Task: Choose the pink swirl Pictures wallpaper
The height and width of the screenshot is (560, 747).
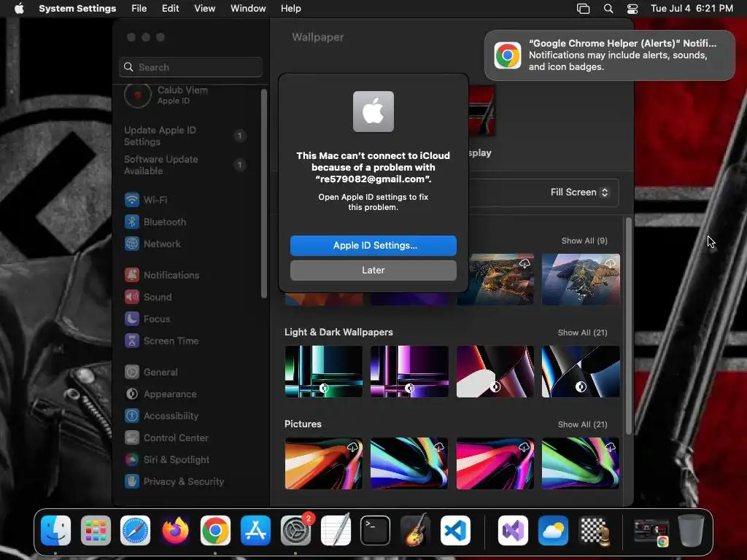Action: point(495,463)
